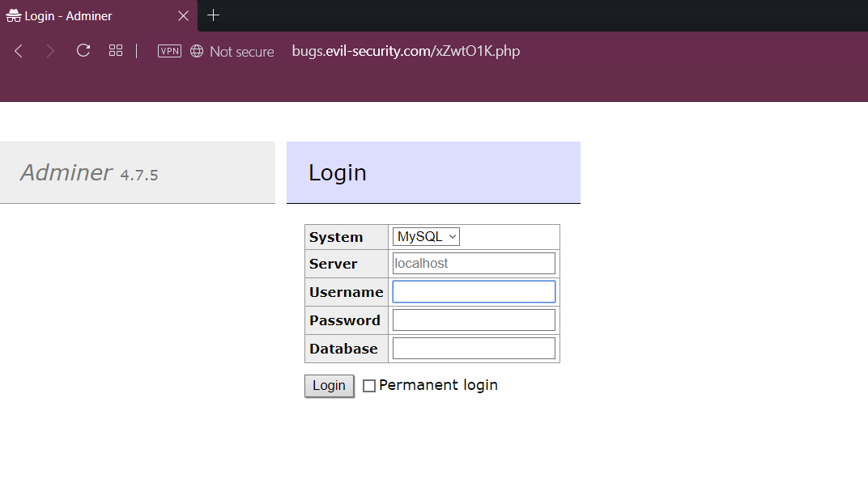
Task: Enable the Permanent login checkbox
Action: (x=369, y=386)
